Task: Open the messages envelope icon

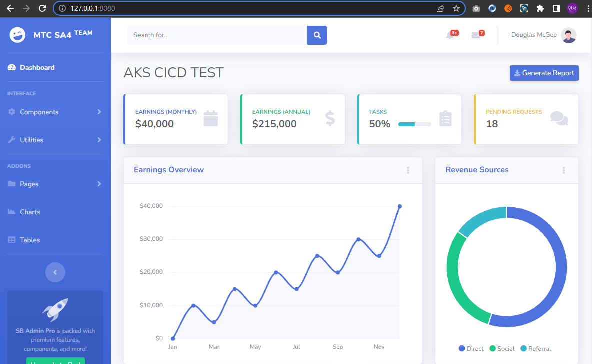Action: 476,35
